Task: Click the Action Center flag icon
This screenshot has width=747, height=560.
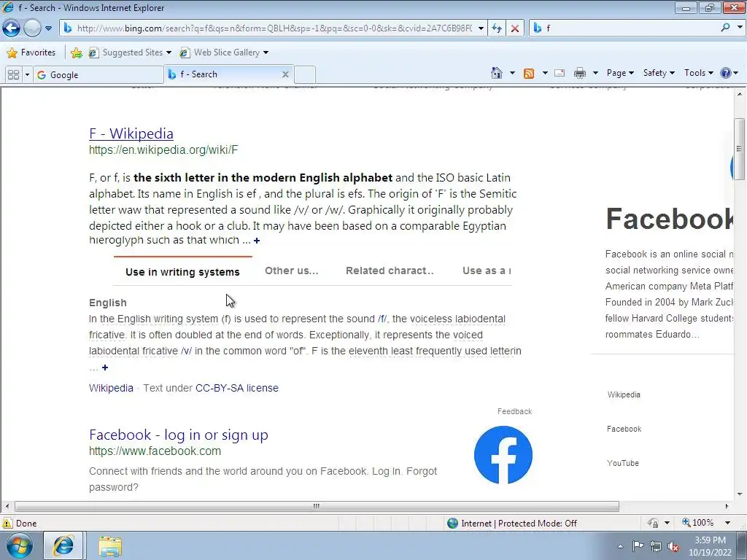Action: coord(638,546)
